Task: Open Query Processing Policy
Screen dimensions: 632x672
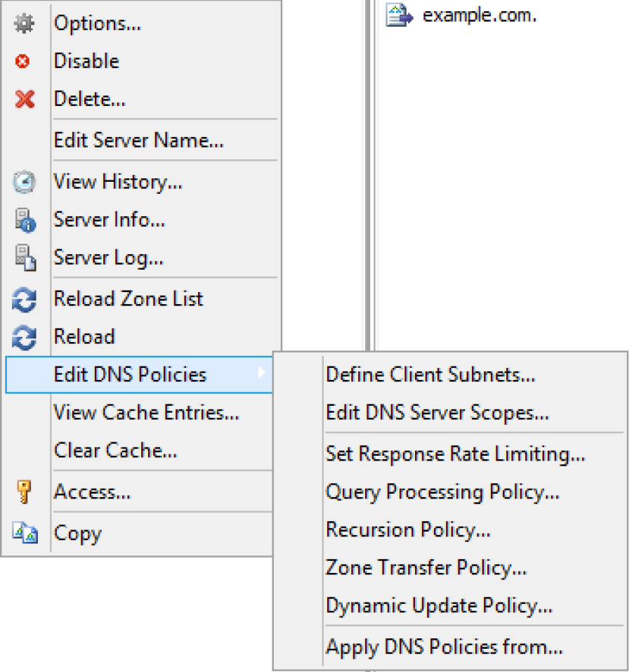Action: coord(442,492)
